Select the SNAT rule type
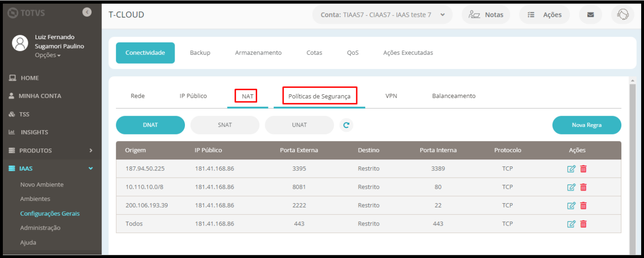This screenshot has width=644, height=258. pyautogui.click(x=225, y=125)
